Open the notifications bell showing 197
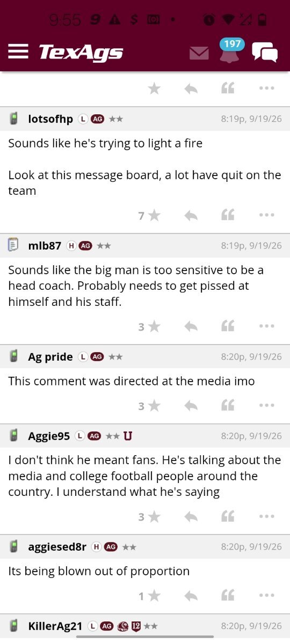Screen dimensions: 290x644 231,50
